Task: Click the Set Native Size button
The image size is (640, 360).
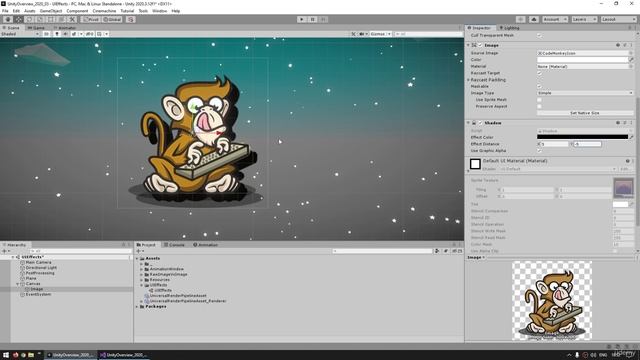Action: coord(585,113)
